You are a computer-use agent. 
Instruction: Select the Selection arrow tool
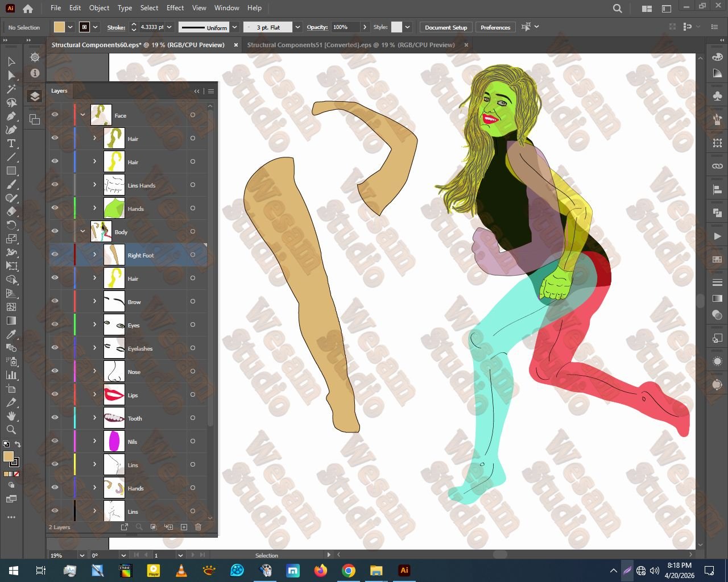tap(11, 61)
